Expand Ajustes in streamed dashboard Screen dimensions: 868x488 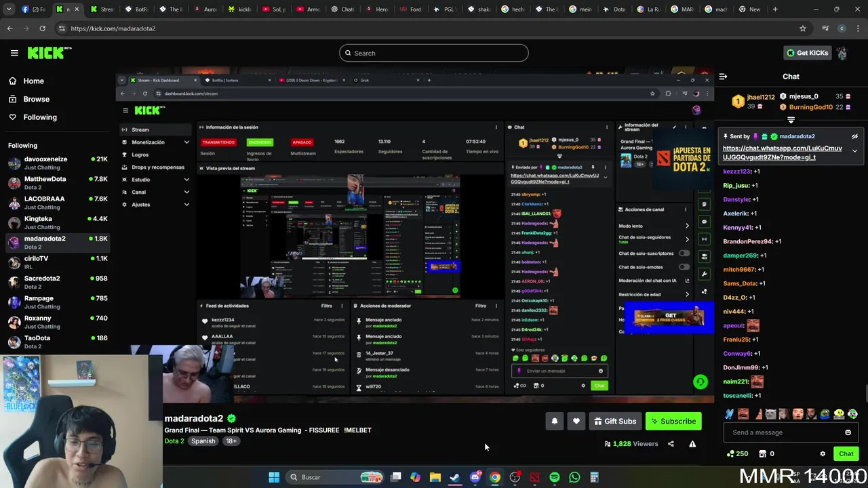pyautogui.click(x=186, y=205)
